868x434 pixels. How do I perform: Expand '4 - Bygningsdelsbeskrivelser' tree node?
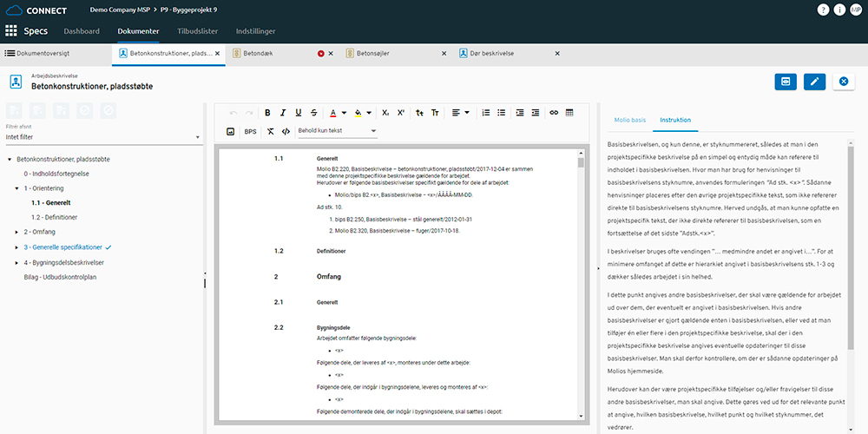pyautogui.click(x=16, y=262)
